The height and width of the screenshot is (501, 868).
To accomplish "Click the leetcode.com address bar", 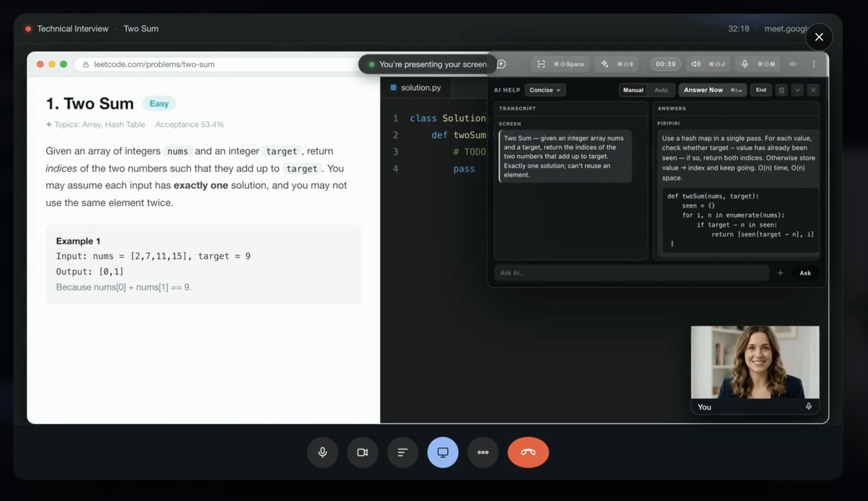I will click(216, 64).
